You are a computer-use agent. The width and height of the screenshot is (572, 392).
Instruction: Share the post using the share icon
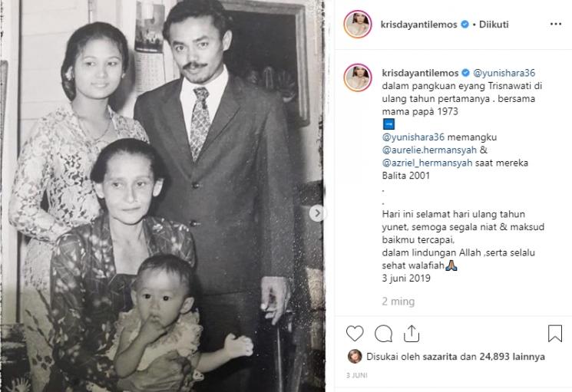coord(412,334)
